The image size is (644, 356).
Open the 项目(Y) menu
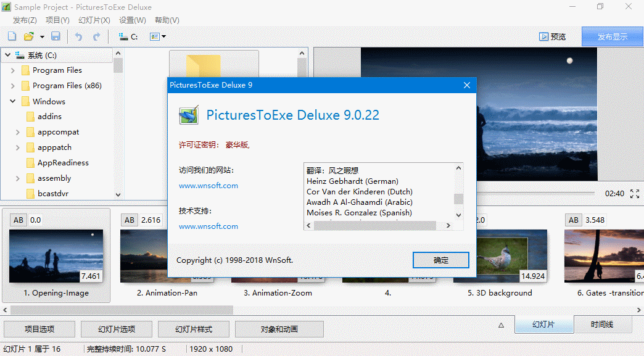coord(57,20)
